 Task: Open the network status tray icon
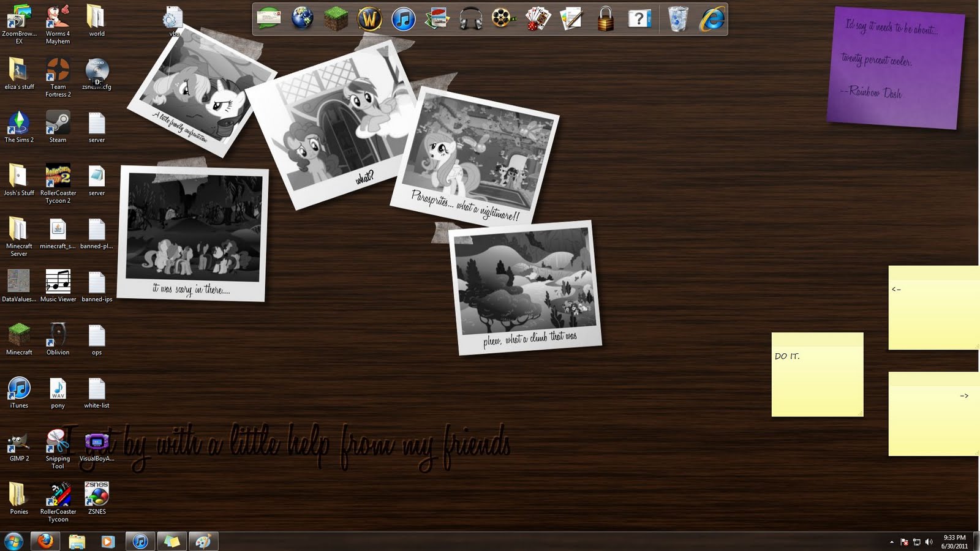point(917,542)
